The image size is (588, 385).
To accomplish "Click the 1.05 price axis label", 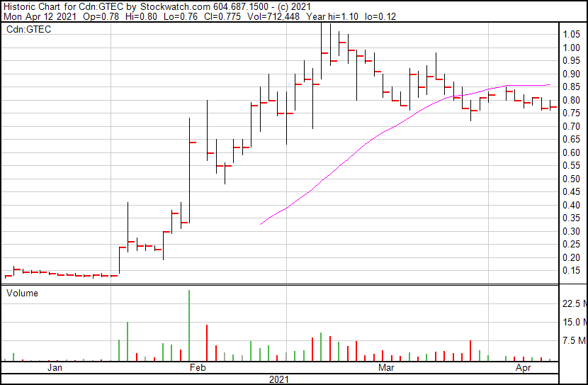I will tap(572, 35).
